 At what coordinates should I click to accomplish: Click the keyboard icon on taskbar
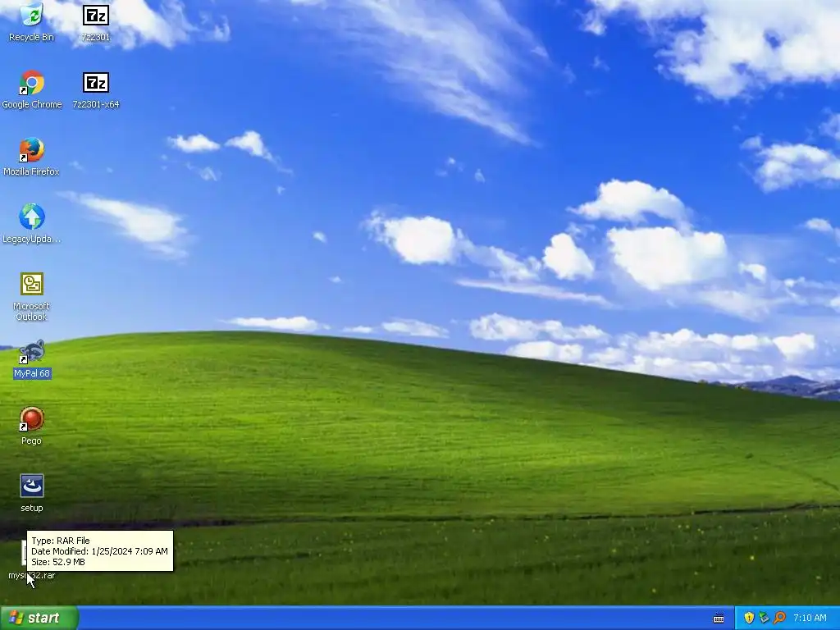[x=719, y=619]
